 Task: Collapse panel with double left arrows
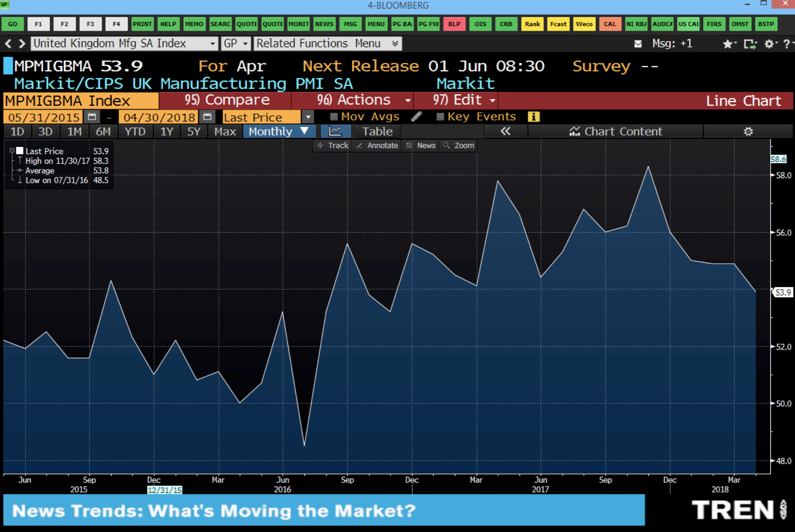[505, 132]
